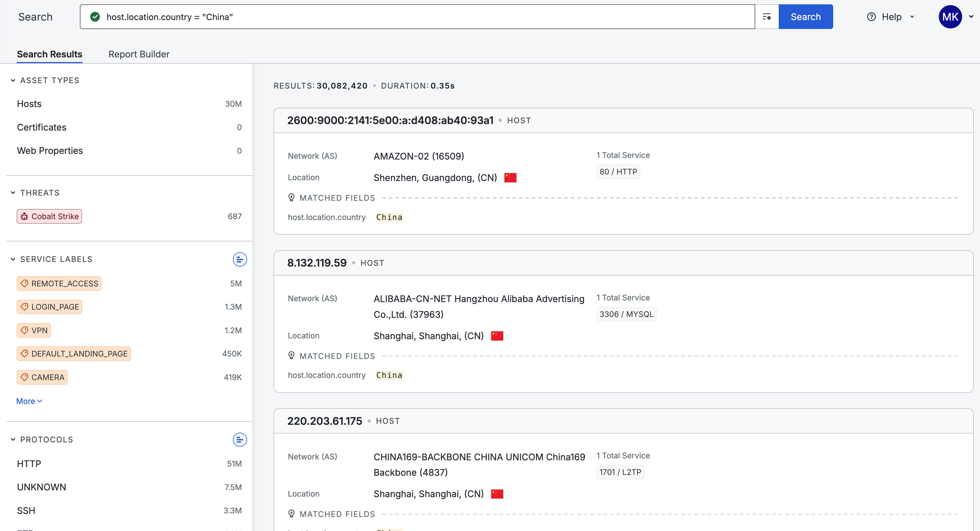Click the Help question mark icon
This screenshot has height=531, width=980.
pos(871,17)
